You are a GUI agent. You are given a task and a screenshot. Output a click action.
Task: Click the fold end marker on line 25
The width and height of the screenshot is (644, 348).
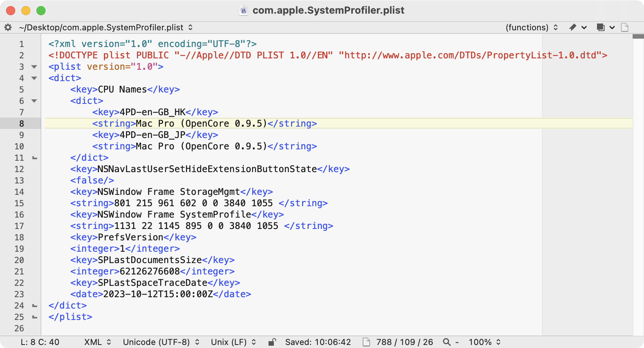35,317
